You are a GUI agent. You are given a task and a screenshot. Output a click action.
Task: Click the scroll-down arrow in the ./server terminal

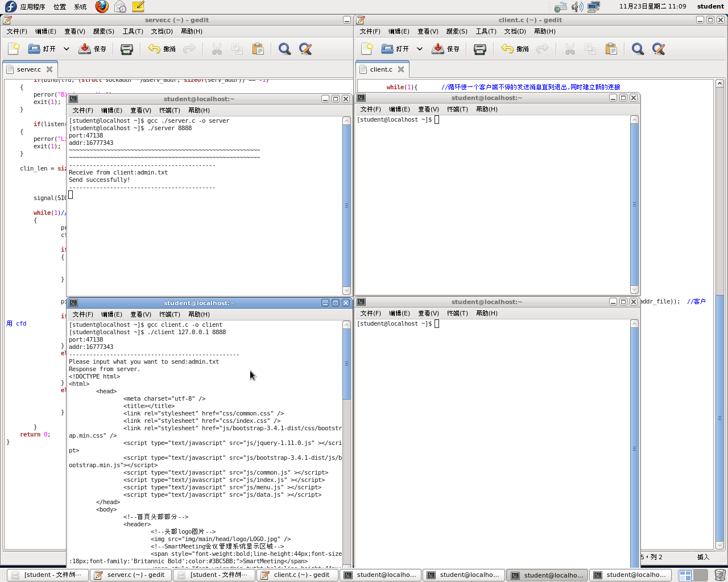[346, 290]
